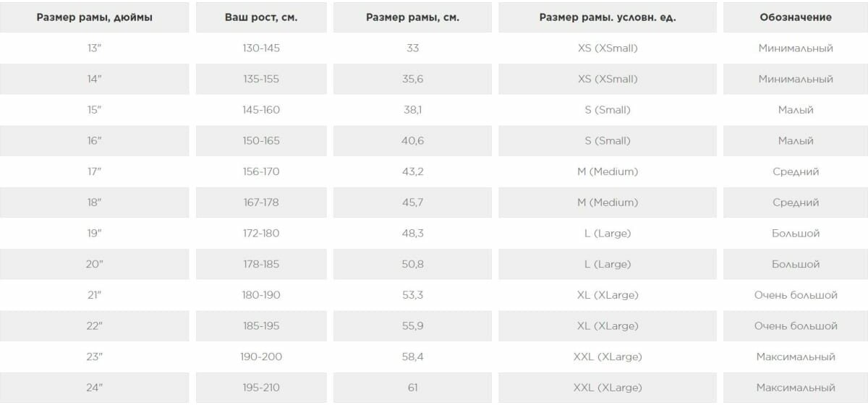Screen dimensions: 868x405
Task: Click the 24″ frame size cell
Action: 95,388
